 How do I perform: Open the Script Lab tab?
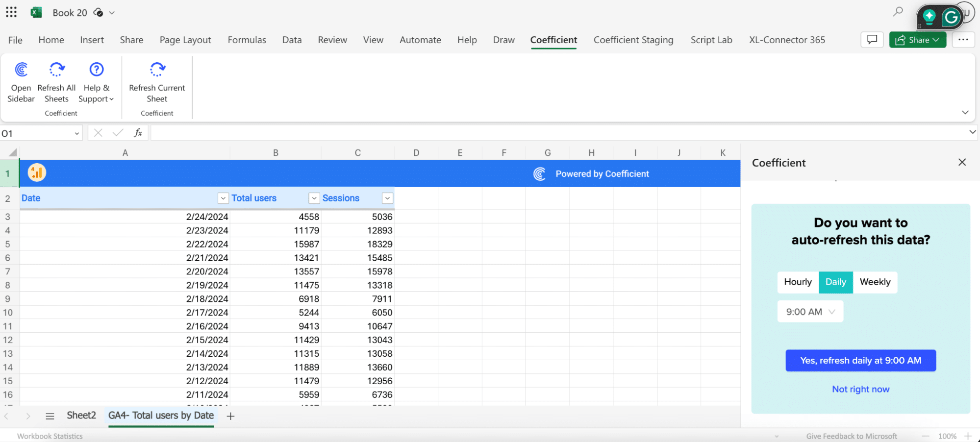coord(711,40)
